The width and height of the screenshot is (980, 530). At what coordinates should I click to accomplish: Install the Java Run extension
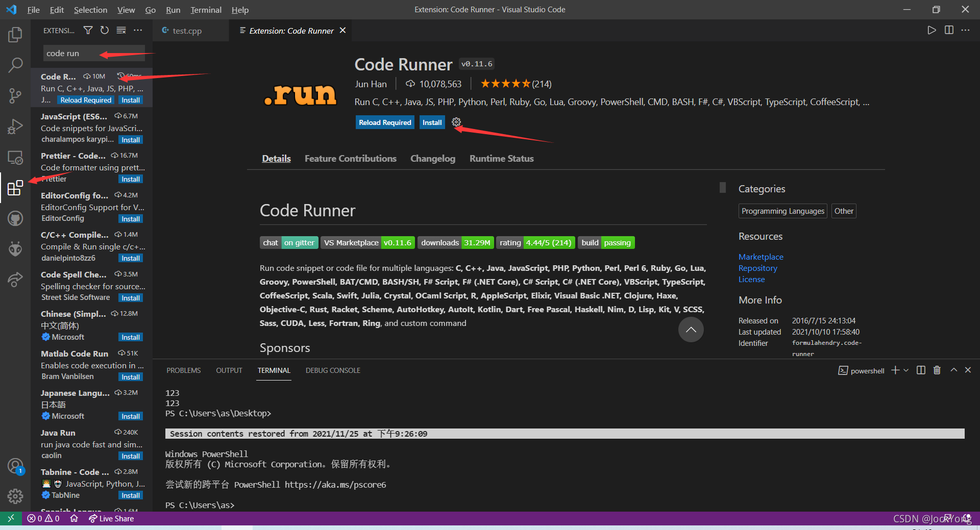[131, 456]
